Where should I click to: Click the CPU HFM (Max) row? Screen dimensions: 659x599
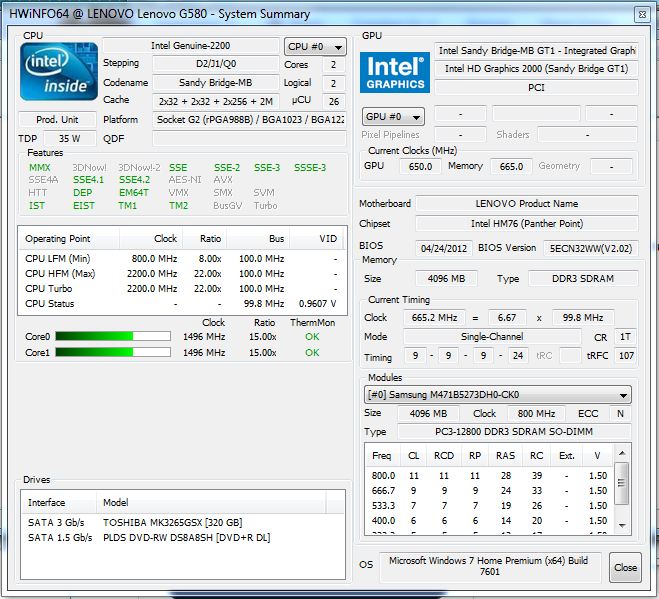coord(182,274)
